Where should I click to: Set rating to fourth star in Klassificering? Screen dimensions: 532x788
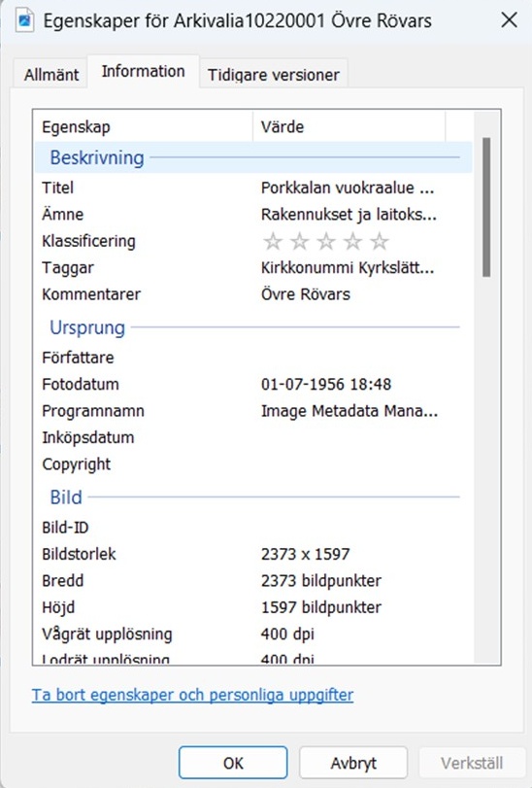(352, 241)
